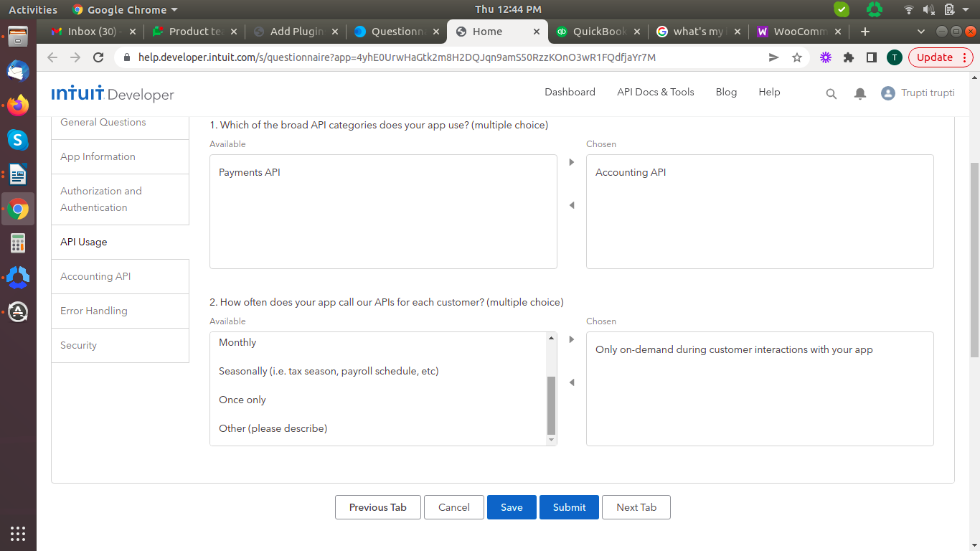980x551 pixels.
Task: Select Payments API in the Available list
Action: pos(250,172)
